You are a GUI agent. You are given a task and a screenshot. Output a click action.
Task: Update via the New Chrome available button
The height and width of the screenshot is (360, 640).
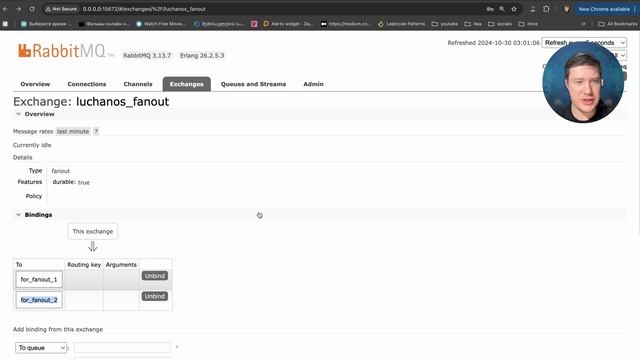click(604, 9)
